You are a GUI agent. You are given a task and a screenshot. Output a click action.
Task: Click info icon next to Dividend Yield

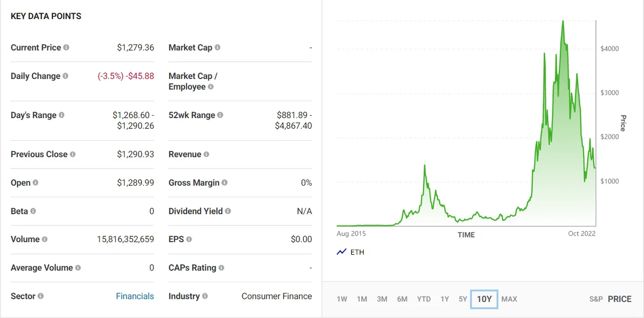[228, 211]
